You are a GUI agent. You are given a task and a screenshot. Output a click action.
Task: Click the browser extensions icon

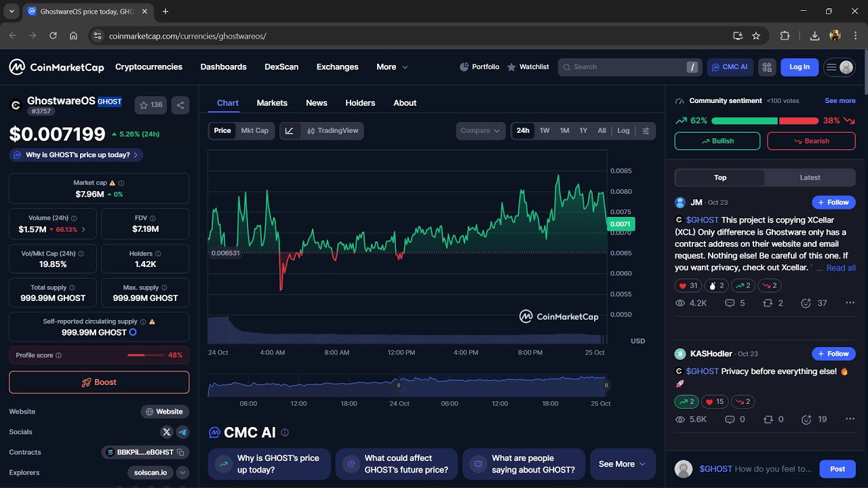785,36
